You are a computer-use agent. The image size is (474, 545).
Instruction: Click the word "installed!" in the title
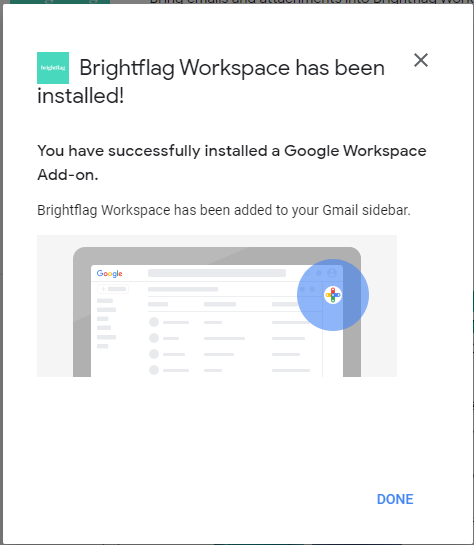coord(81,96)
